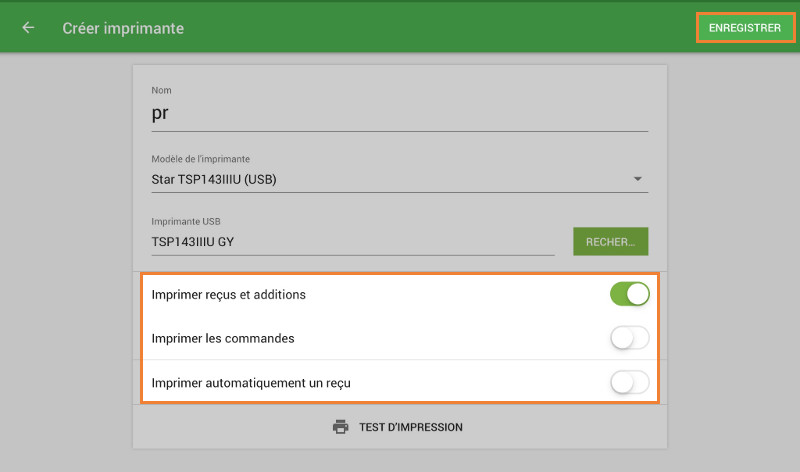800x472 pixels.
Task: Expand the printer model dropdown arrow
Action: pos(637,180)
